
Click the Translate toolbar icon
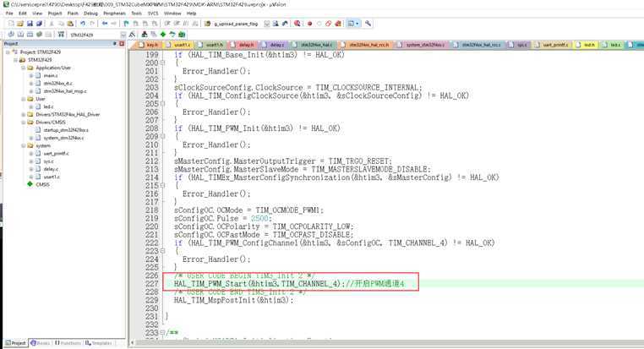pyautogui.click(x=11, y=35)
